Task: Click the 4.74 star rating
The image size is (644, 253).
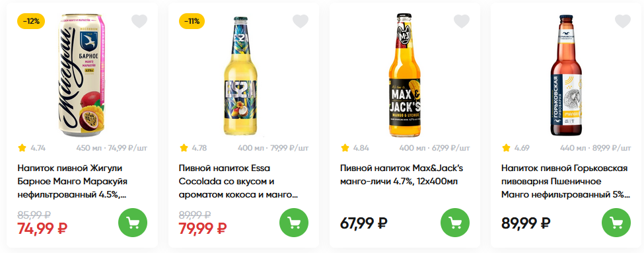Action: pyautogui.click(x=32, y=148)
